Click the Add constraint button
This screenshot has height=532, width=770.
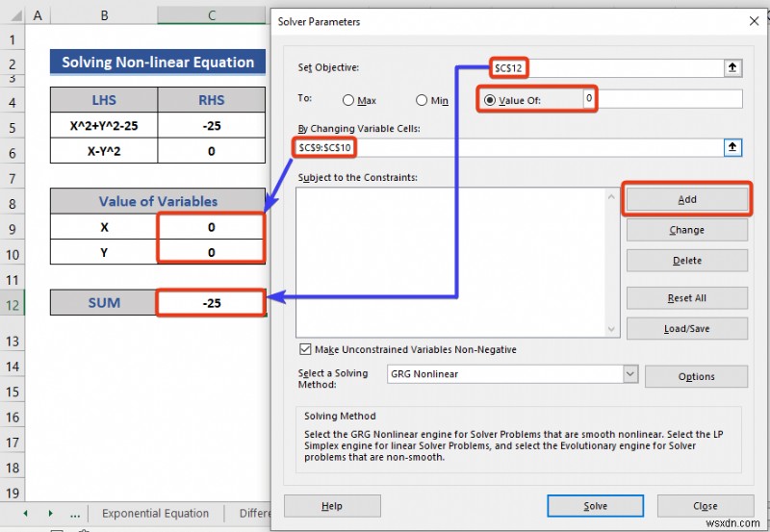(687, 199)
